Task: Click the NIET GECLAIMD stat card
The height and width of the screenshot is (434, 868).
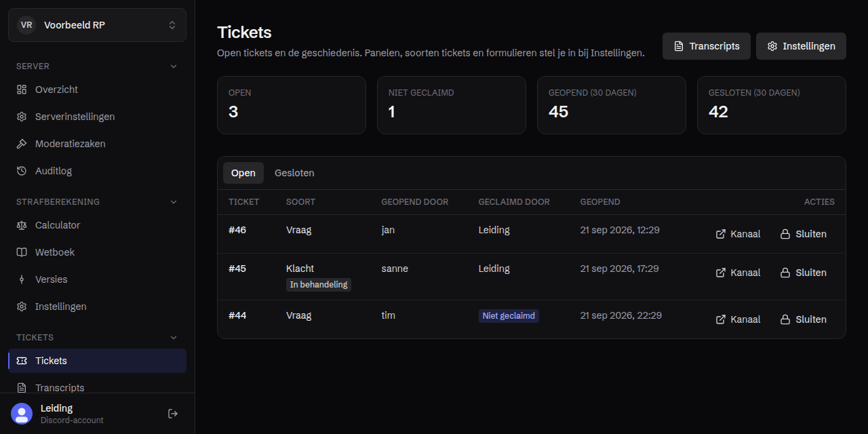Action: (452, 105)
